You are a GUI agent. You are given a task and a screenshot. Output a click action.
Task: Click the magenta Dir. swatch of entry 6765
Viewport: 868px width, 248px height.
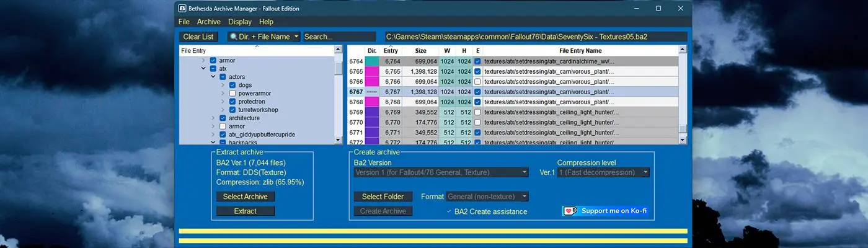point(372,72)
